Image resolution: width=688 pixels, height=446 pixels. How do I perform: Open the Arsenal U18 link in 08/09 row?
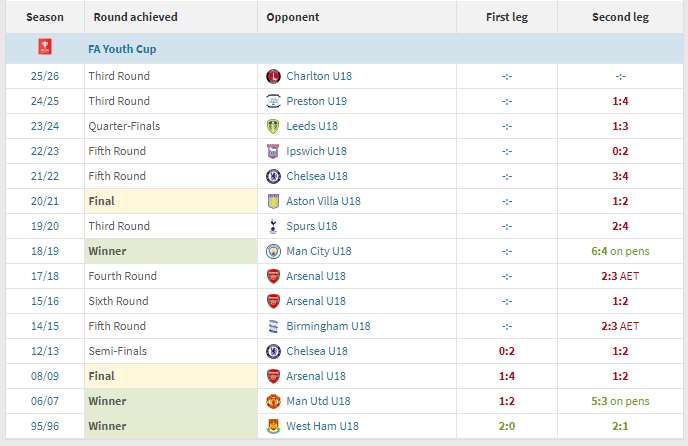point(316,376)
